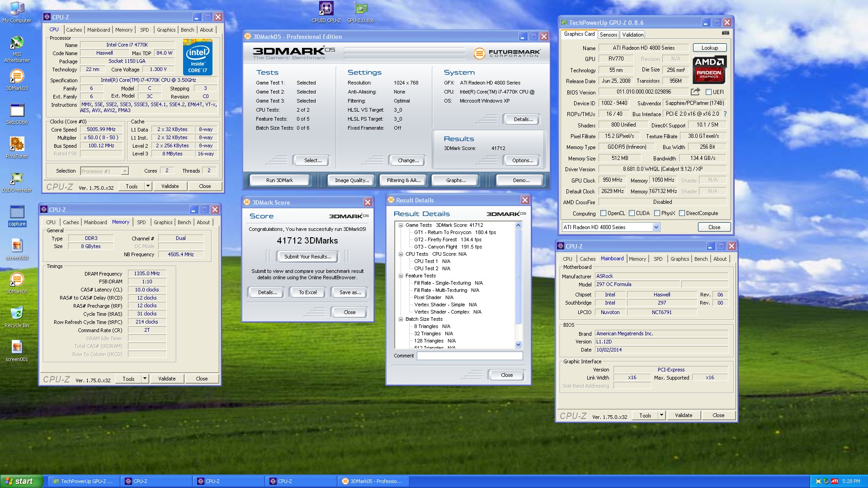
Task: Open screen001 image file icon
Action: [17, 351]
